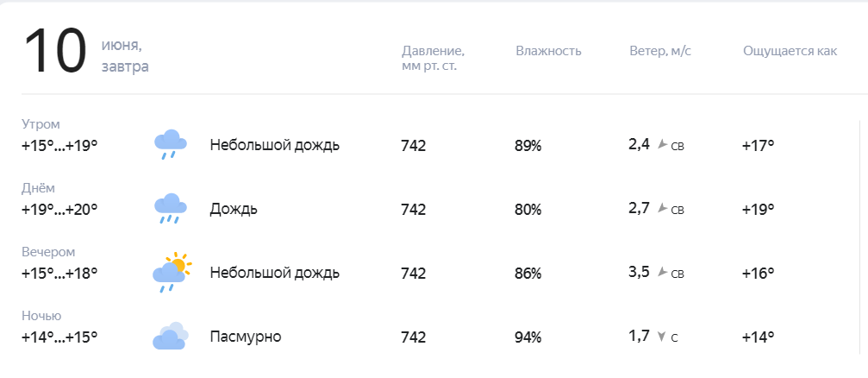Viewport: 868px width, 378px height.
Task: Click the 'Влажность' column header
Action: (x=548, y=51)
